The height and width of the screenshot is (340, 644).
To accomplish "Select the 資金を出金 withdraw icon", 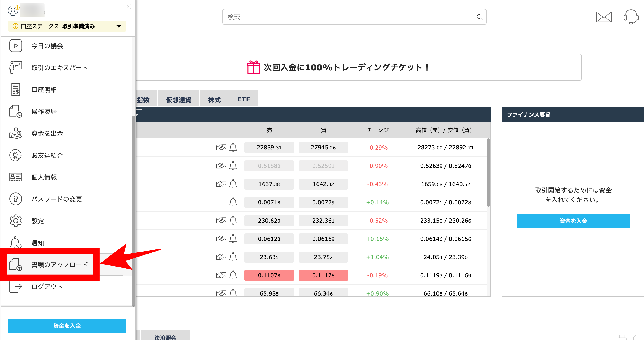I will pos(16,133).
